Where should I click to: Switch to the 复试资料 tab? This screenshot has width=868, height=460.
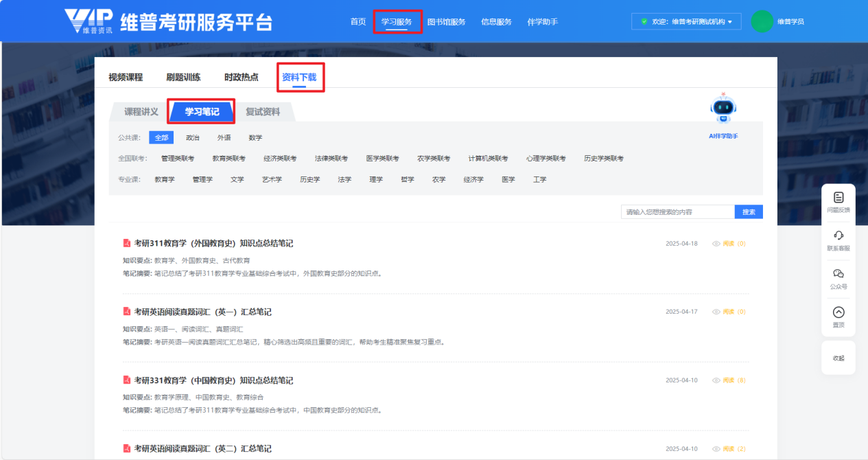tap(263, 112)
